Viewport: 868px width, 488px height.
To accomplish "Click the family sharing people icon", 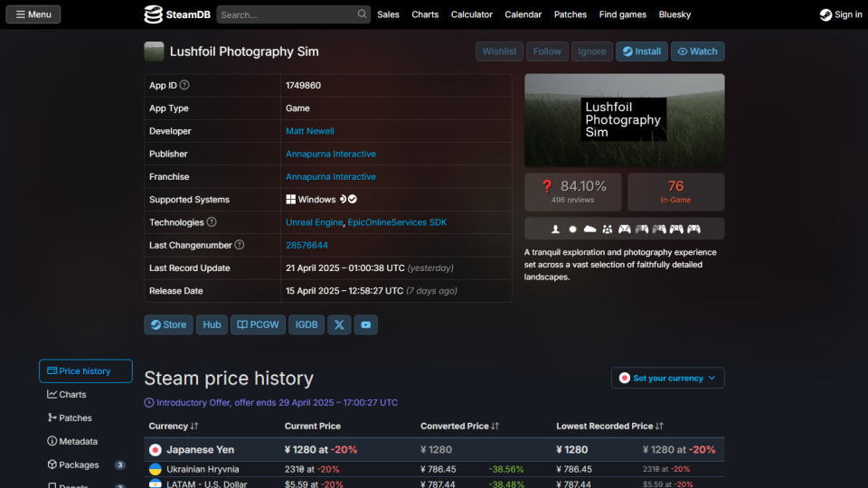I will click(x=608, y=229).
